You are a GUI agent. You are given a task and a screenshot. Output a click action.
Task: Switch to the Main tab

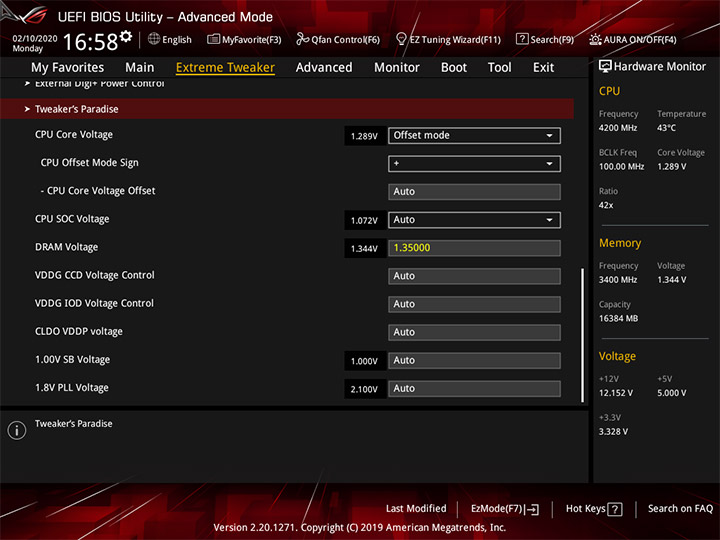140,68
